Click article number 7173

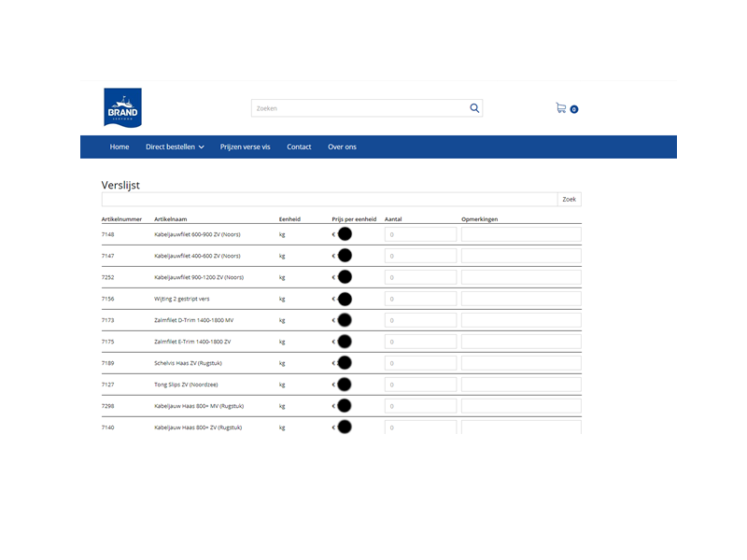click(107, 320)
